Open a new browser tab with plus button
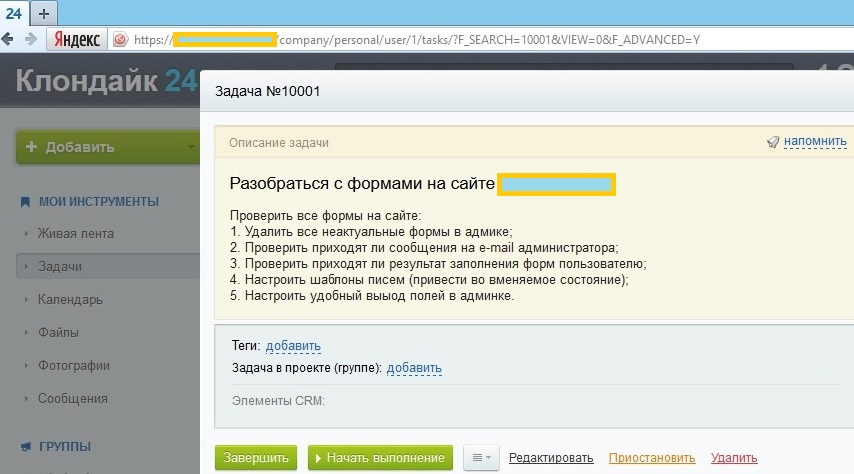 click(x=44, y=13)
